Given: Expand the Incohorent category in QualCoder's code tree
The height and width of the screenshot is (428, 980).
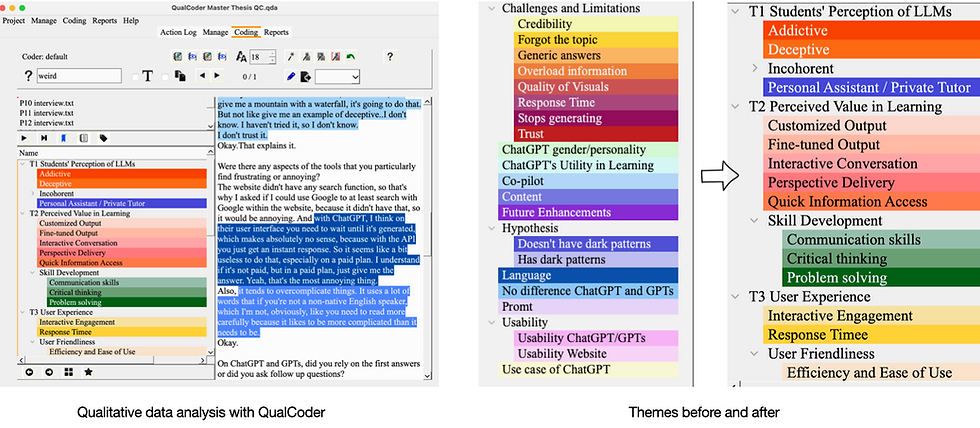Looking at the screenshot, I should point(33,194).
